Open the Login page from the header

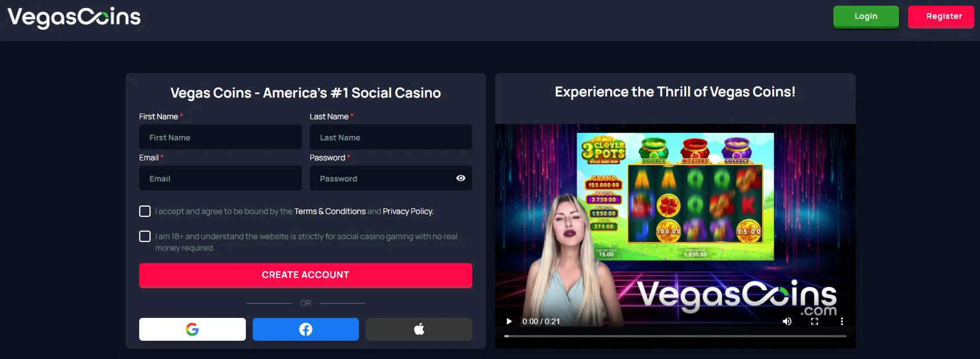tap(866, 17)
